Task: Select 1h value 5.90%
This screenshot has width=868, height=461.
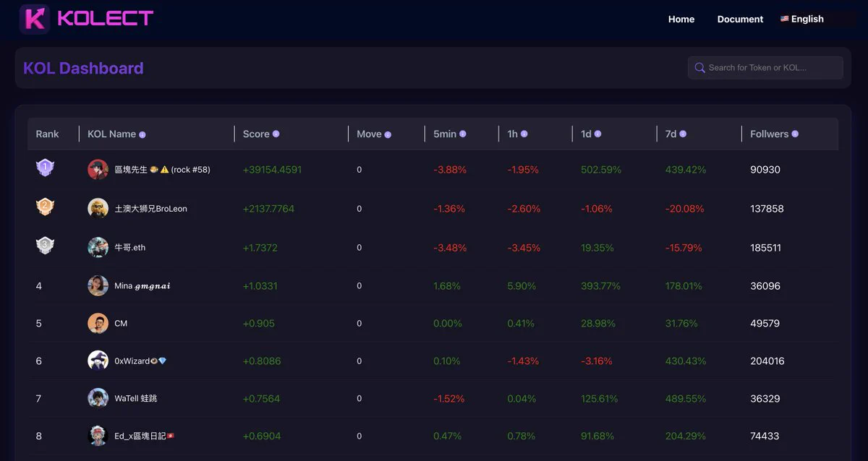Action: click(522, 285)
